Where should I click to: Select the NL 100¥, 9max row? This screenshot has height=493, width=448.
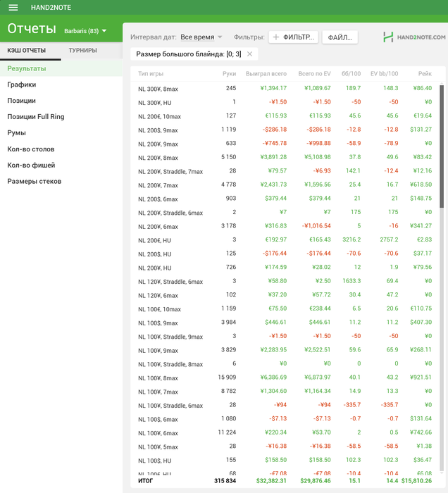click(285, 350)
